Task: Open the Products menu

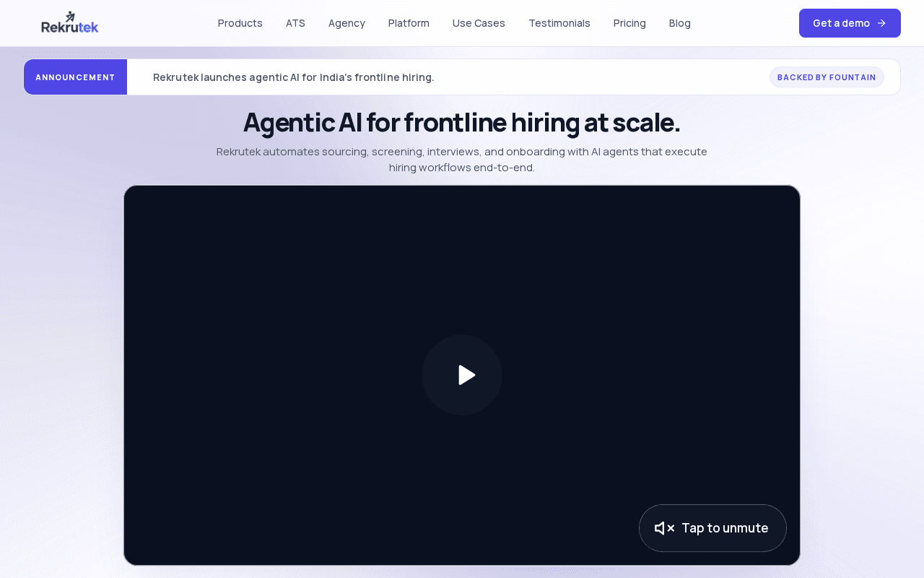Action: (240, 23)
